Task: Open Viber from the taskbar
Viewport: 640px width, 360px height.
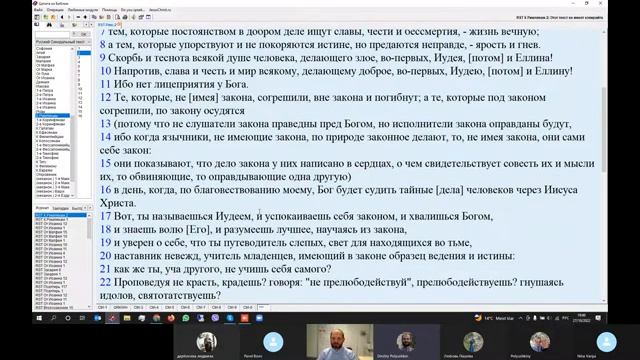Action: (x=215, y=318)
